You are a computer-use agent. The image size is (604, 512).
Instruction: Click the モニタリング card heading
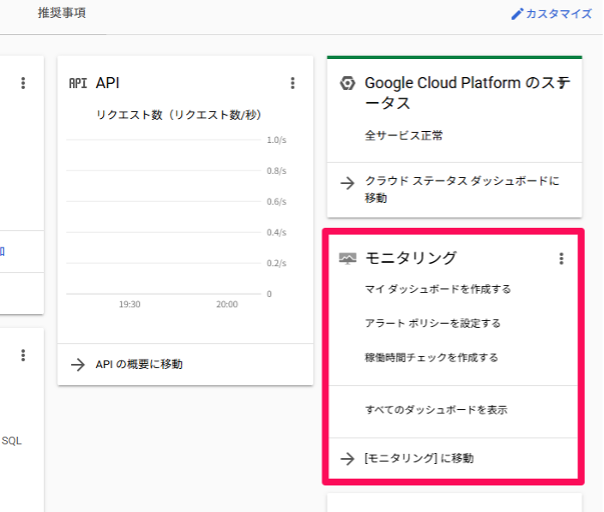(411, 258)
